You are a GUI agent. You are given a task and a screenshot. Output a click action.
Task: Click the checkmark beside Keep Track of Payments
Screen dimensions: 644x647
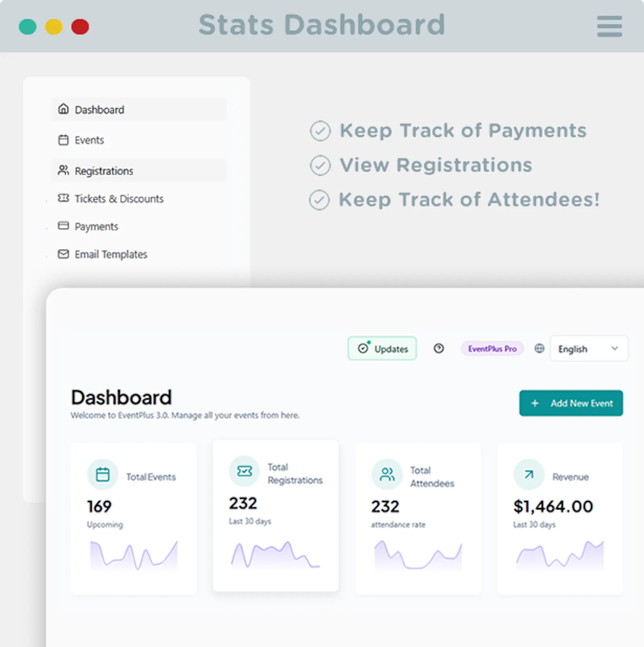click(320, 131)
